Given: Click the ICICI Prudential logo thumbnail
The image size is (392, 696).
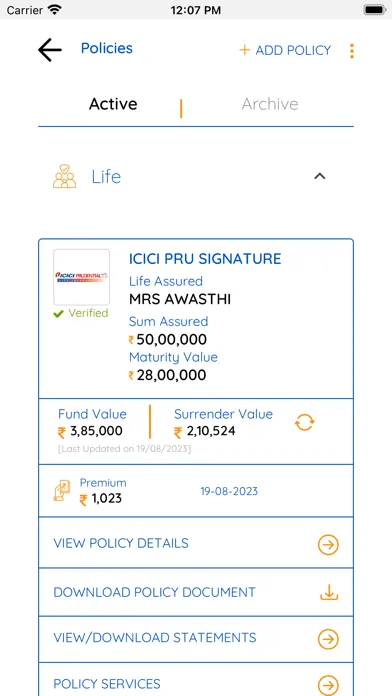Looking at the screenshot, I should coord(82,277).
